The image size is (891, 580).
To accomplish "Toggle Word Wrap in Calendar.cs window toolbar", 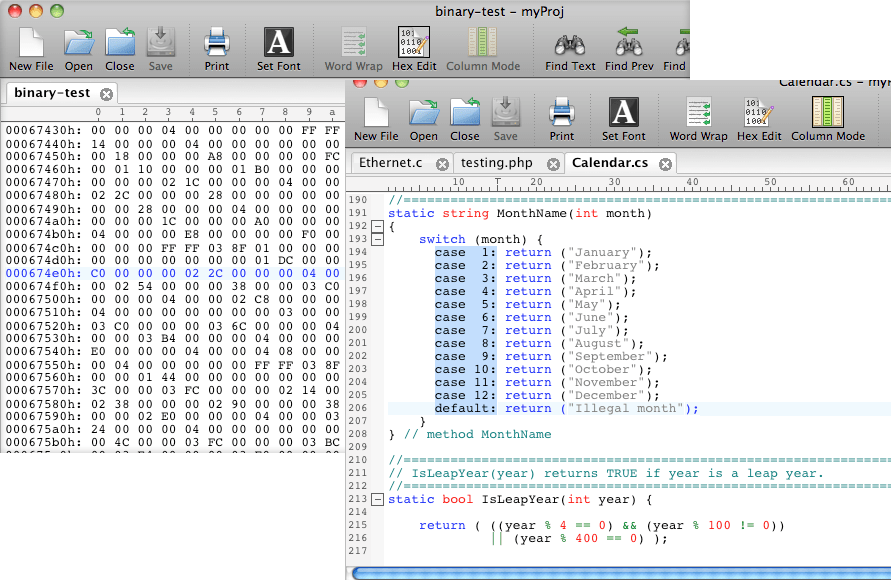I will click(698, 120).
